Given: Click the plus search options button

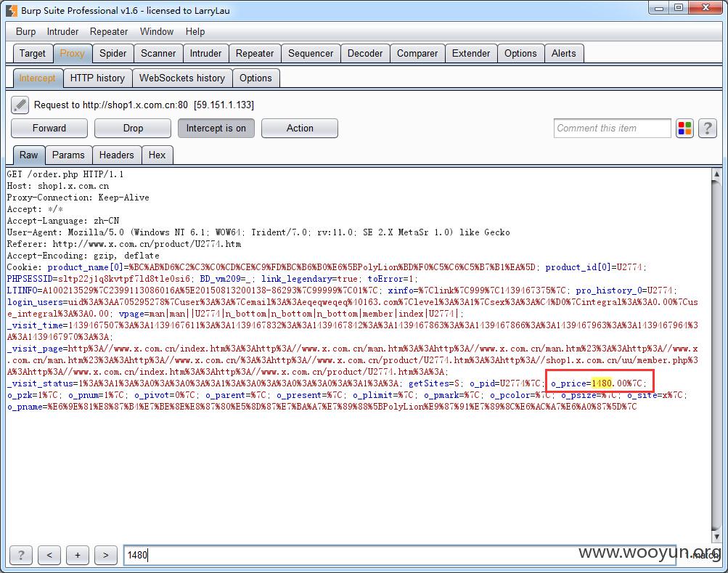Looking at the screenshot, I should coord(78,555).
